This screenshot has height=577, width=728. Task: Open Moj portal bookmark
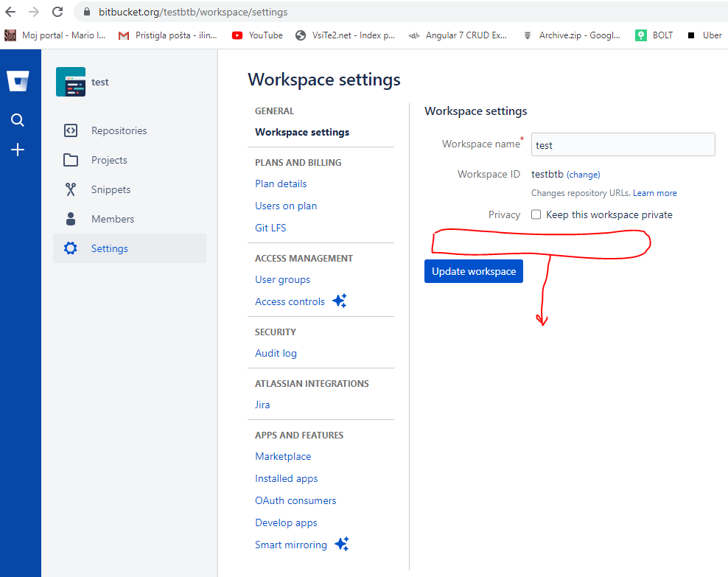55,35
